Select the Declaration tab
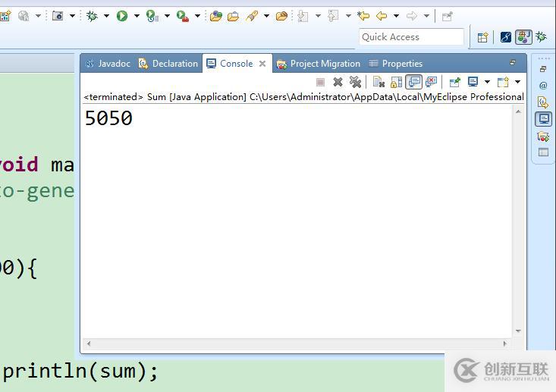The image size is (556, 392). coord(168,64)
